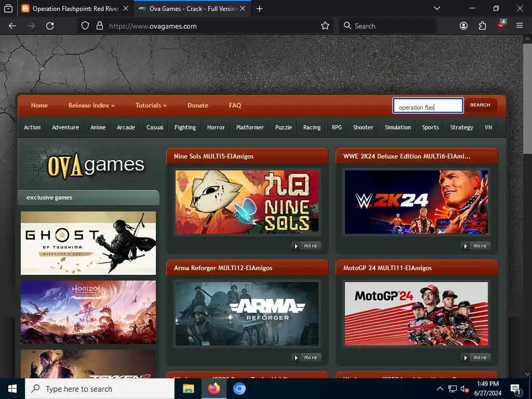Viewport: 532px width, 399px height.
Task: Open the tracking protection shield icon
Action: [x=85, y=26]
